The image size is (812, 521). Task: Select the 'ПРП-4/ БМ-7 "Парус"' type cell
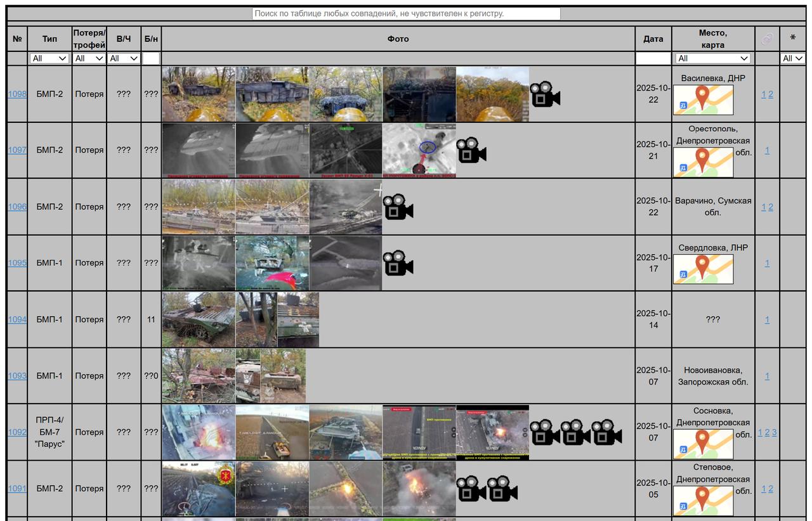pyautogui.click(x=49, y=432)
